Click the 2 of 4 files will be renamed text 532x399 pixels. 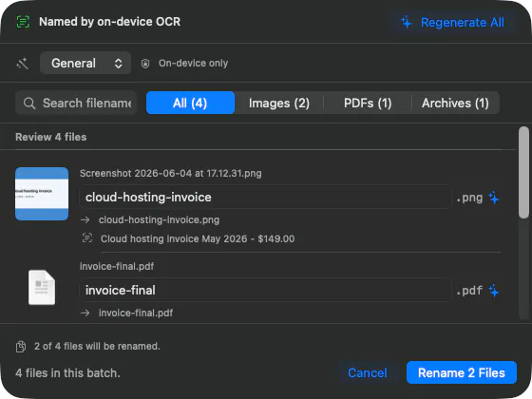[x=97, y=346]
